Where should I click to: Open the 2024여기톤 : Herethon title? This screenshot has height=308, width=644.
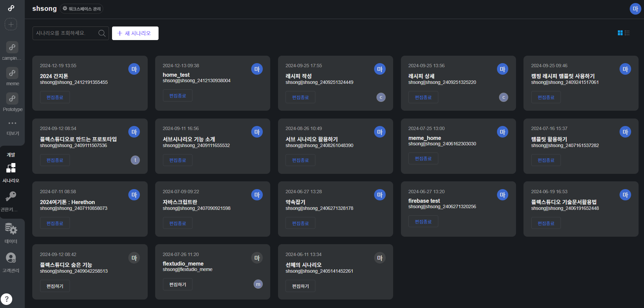(67, 202)
